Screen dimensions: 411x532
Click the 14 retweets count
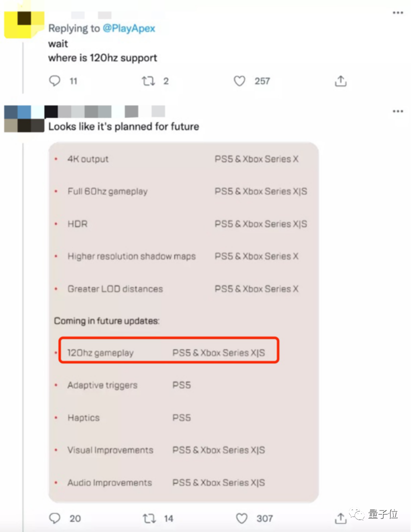[168, 518]
